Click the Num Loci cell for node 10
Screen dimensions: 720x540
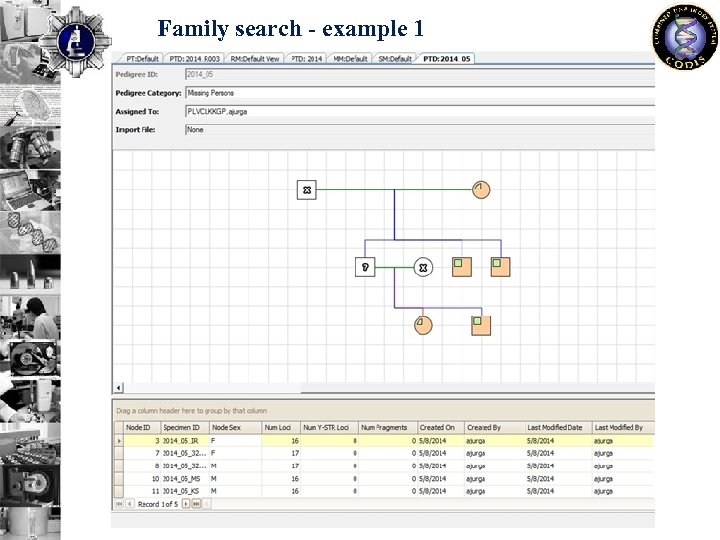point(281,478)
